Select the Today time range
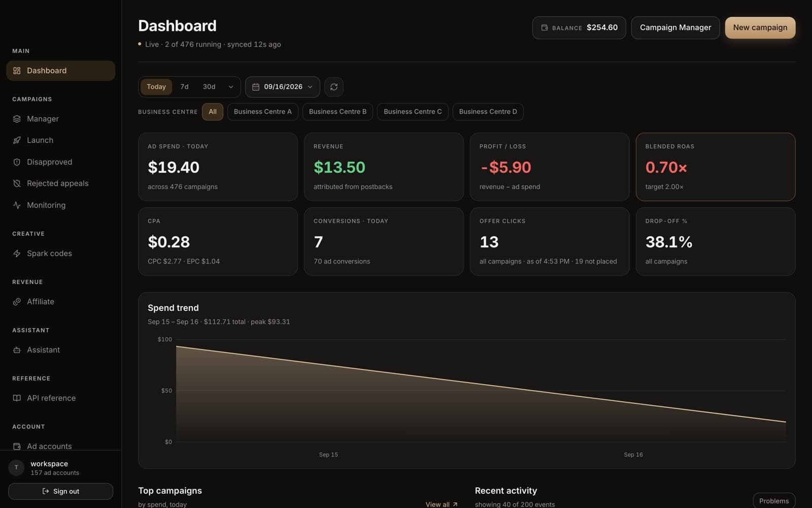The image size is (812, 508). 156,87
